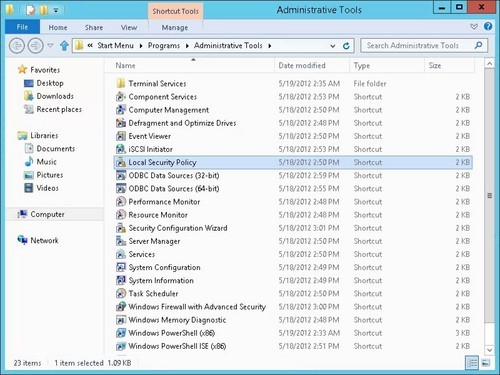Click the Security Configuration Wizard icon
The height and width of the screenshot is (375, 500).
pyautogui.click(x=121, y=228)
